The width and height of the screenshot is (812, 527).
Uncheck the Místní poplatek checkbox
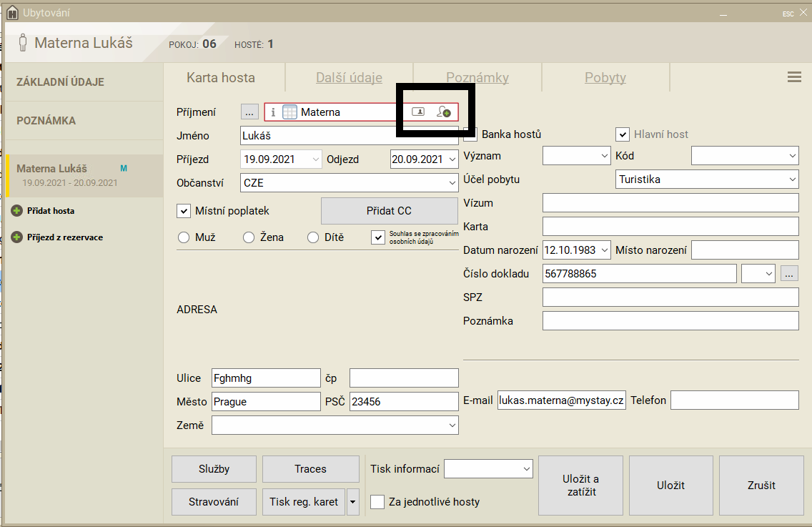pyautogui.click(x=184, y=211)
